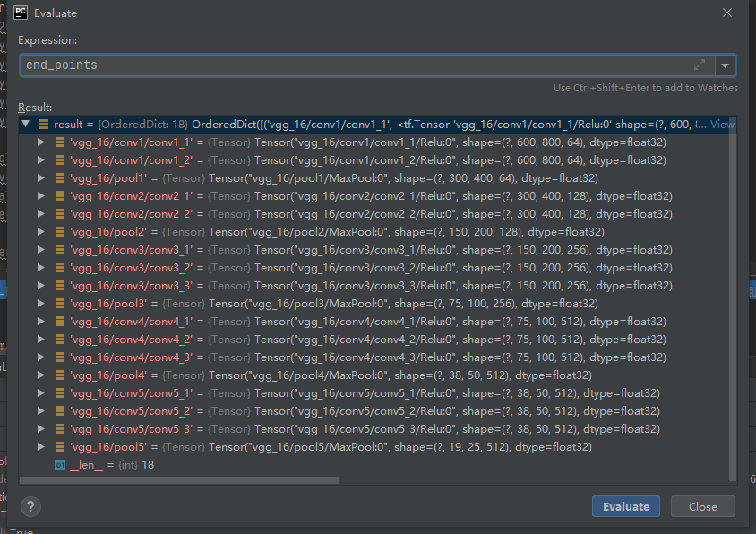756x534 pixels.
Task: Click the __len__ int variable icon
Action: click(60, 465)
